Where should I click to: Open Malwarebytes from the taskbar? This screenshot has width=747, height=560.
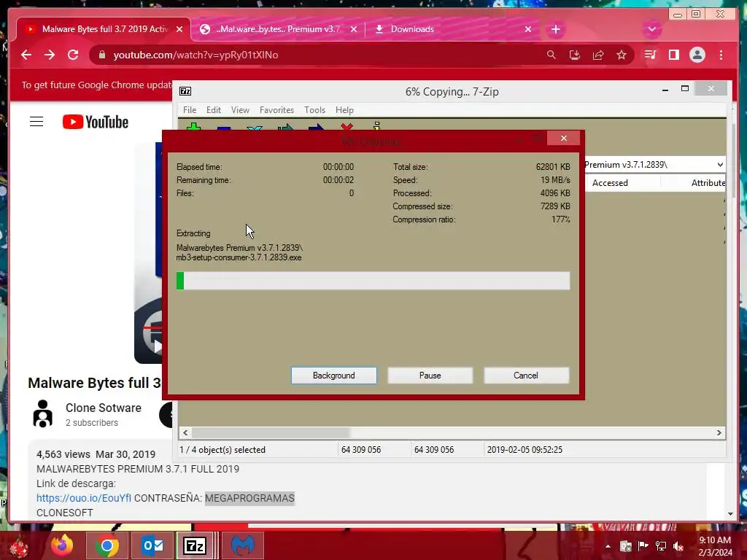(x=243, y=545)
